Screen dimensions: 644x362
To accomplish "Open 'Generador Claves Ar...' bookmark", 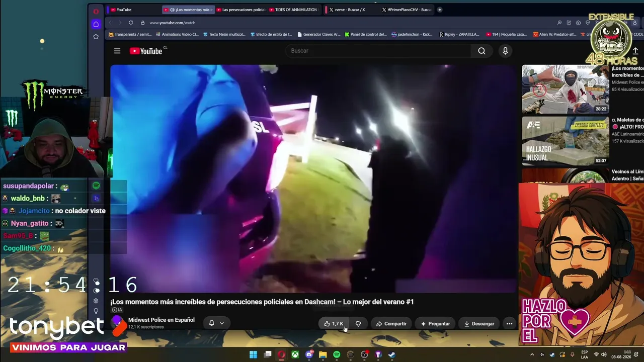I will 319,35.
